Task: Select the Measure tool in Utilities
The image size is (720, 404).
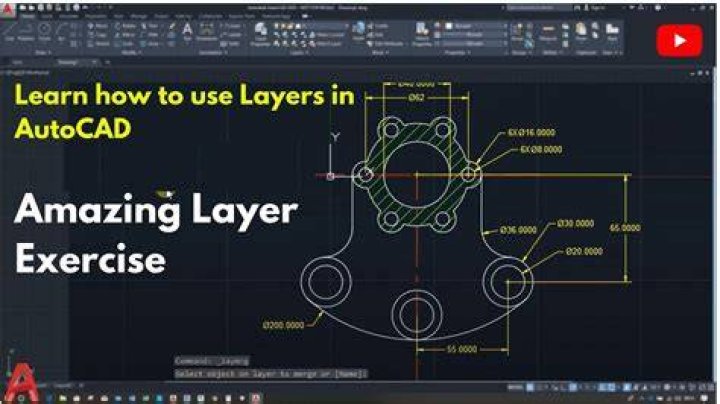Action: (548, 32)
